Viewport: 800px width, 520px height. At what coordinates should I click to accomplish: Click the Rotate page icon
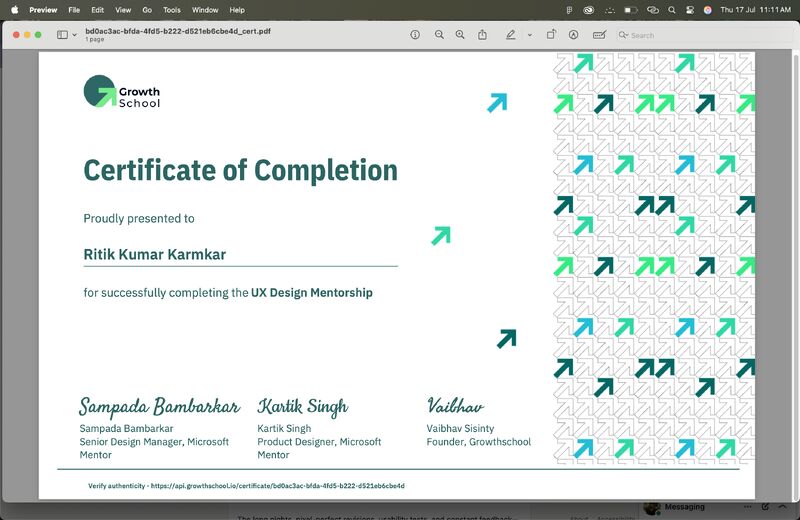[551, 35]
